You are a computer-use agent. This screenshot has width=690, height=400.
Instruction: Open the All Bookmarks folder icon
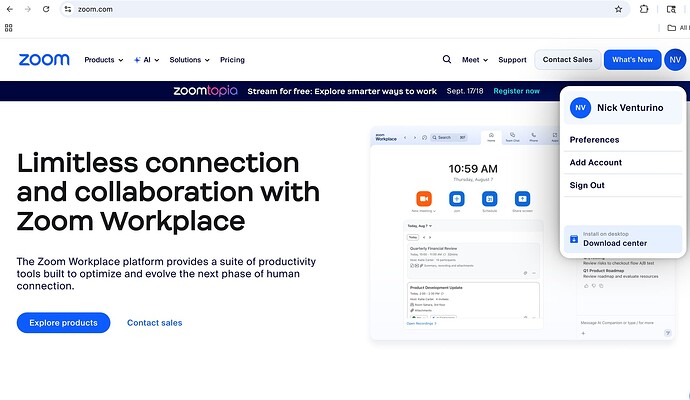pos(672,28)
